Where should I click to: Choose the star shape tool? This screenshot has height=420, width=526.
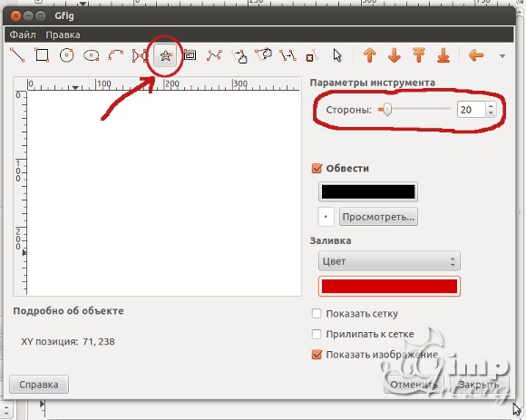(x=165, y=55)
